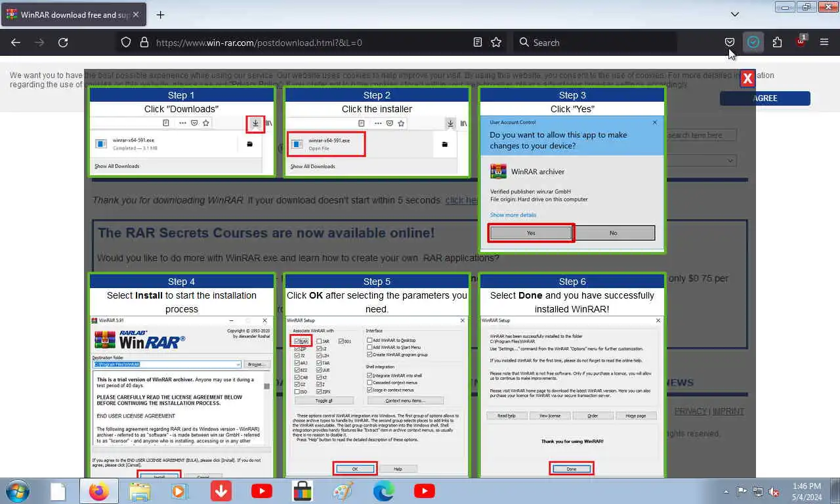840x504 pixels.
Task: Open Windows Explorer folder from taskbar
Action: coord(140,491)
